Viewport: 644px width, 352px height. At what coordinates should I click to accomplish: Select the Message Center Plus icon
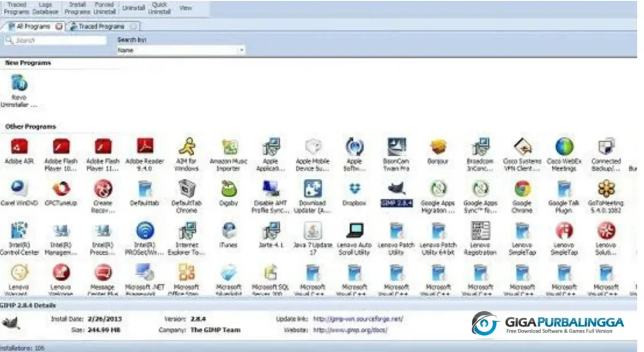tap(103, 273)
